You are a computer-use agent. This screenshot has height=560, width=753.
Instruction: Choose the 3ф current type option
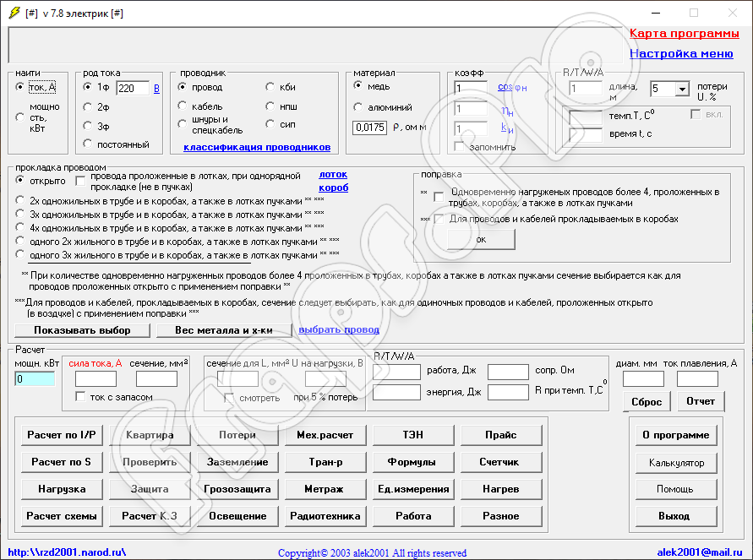point(88,127)
